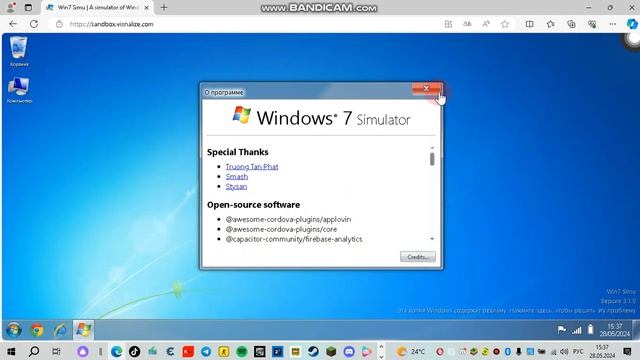
Task: Open host volume speaker icon
Action: coord(564,352)
